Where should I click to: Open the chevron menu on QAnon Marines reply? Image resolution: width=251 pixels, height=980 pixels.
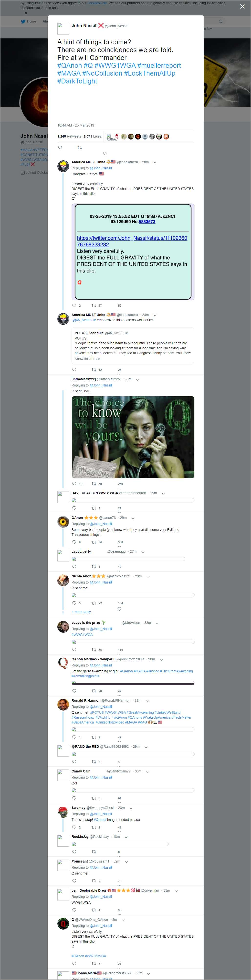point(161,659)
